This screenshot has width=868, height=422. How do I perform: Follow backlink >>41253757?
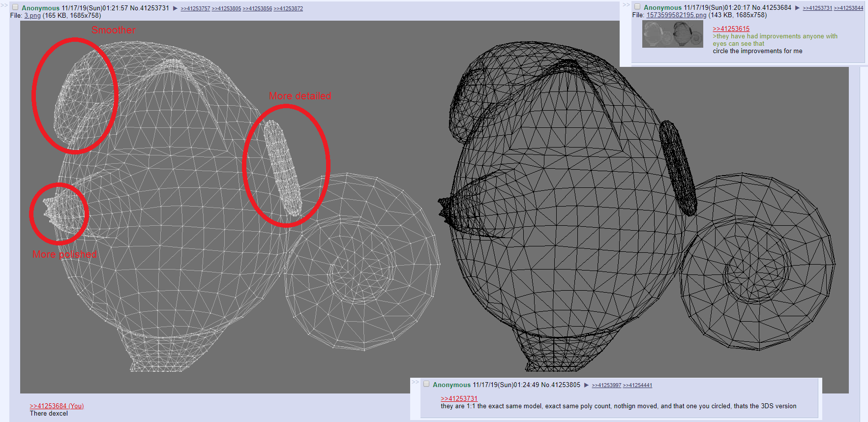[195, 9]
